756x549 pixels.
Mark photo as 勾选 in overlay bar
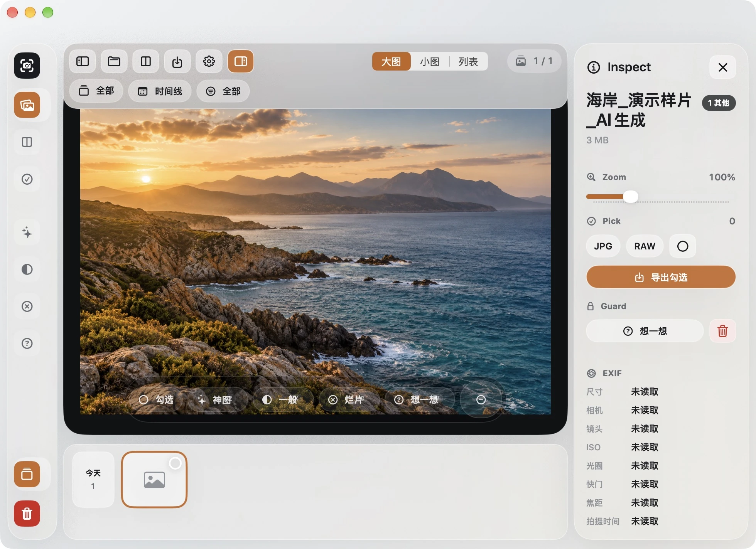point(156,400)
